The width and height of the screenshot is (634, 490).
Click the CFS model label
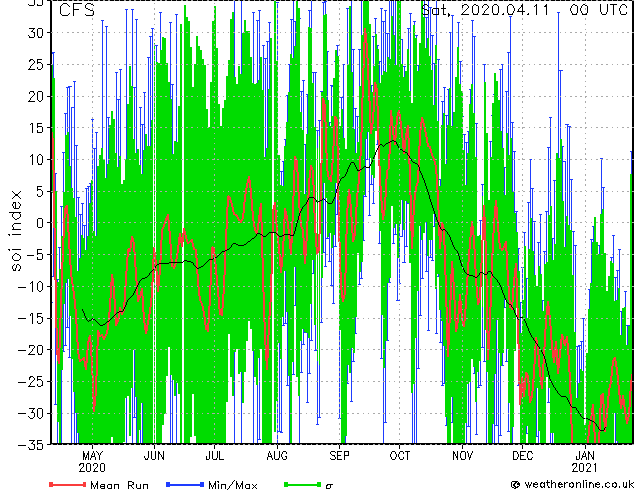click(77, 10)
